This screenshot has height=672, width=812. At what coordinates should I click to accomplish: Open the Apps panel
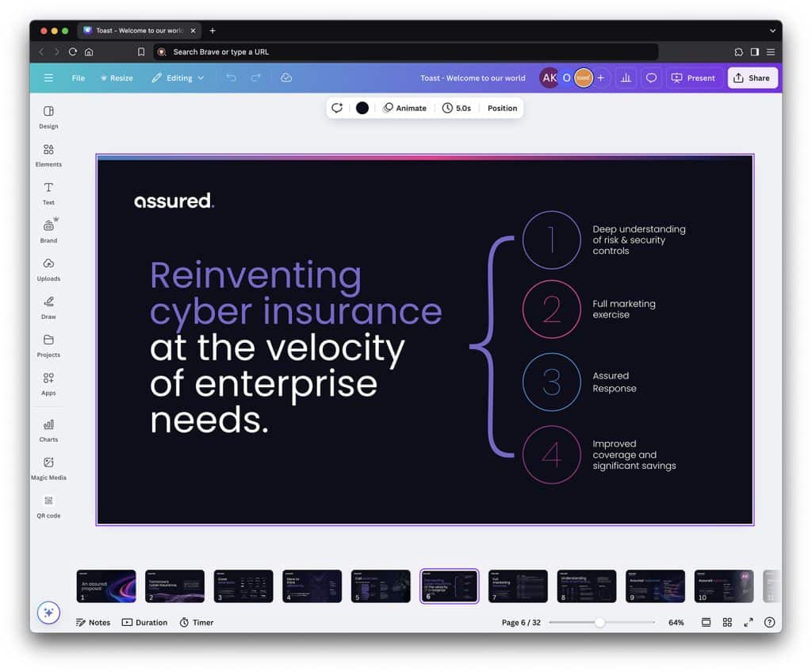pos(48,383)
